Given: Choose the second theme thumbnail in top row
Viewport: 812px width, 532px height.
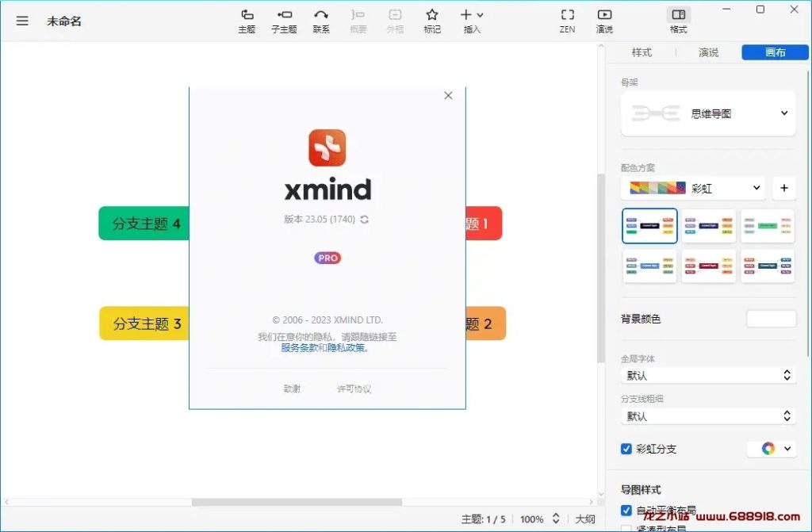Looking at the screenshot, I should click(x=708, y=226).
